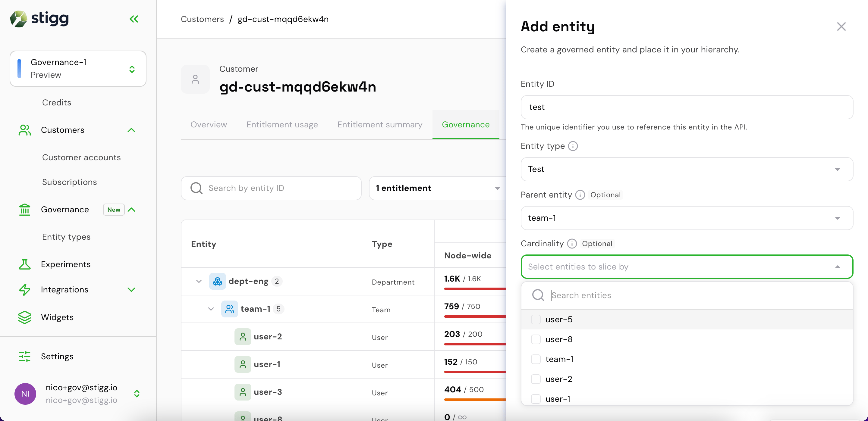This screenshot has width=868, height=421.
Task: Collapse the dept-eng tree row
Action: [199, 281]
